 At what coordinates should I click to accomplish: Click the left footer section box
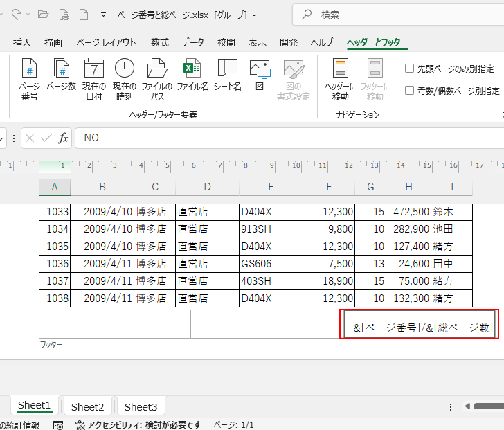click(x=115, y=324)
